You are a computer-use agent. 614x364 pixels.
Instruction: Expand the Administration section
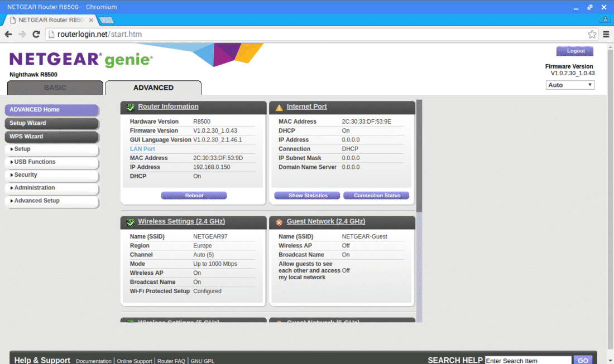[52, 188]
